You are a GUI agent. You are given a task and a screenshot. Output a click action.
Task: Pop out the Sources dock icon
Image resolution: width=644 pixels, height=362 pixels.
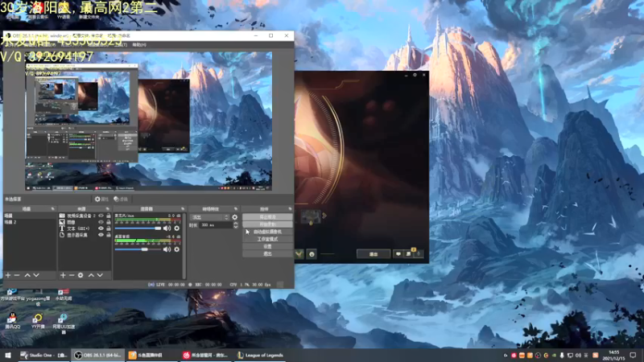(x=108, y=209)
